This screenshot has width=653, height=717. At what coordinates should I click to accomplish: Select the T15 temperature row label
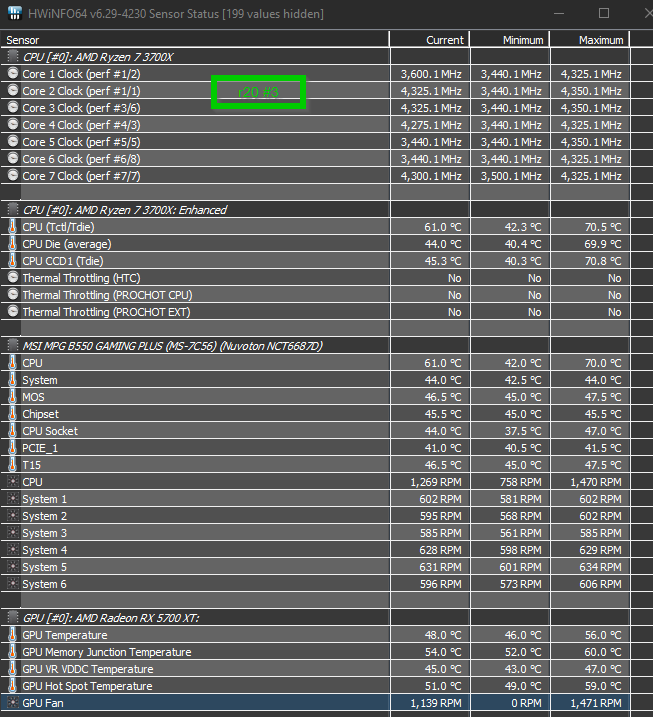click(32, 465)
